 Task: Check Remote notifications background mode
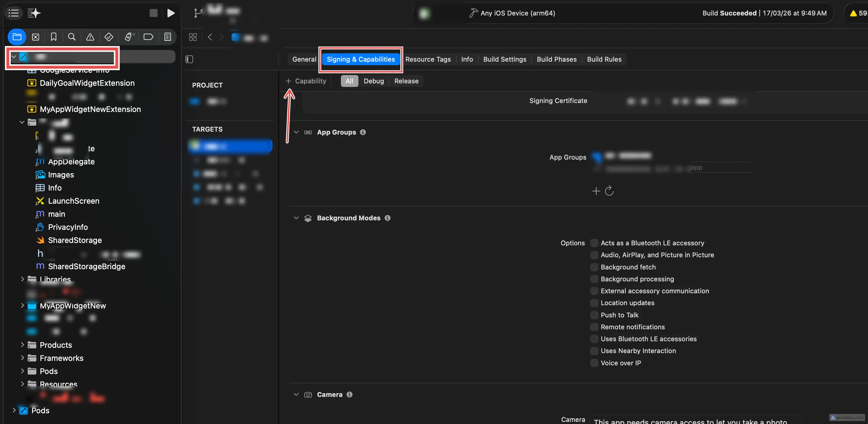pyautogui.click(x=594, y=327)
